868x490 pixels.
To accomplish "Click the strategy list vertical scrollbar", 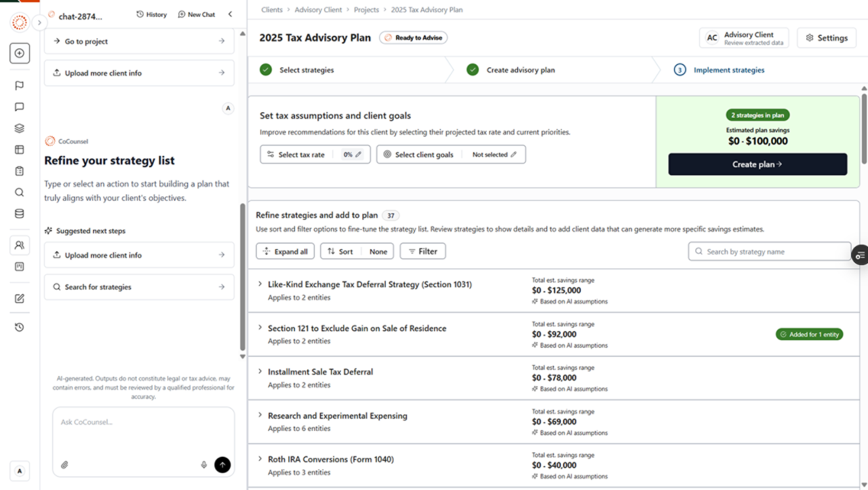I will click(863, 129).
